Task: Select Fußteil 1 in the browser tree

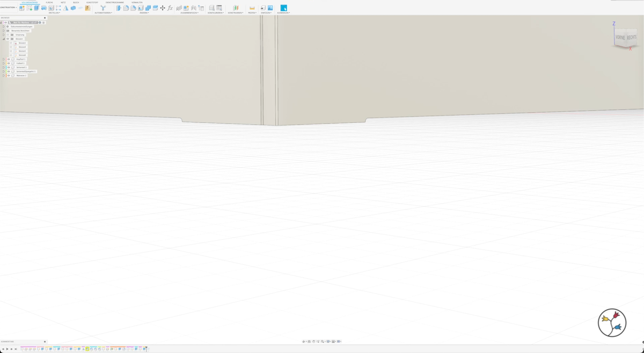Action: point(20,63)
